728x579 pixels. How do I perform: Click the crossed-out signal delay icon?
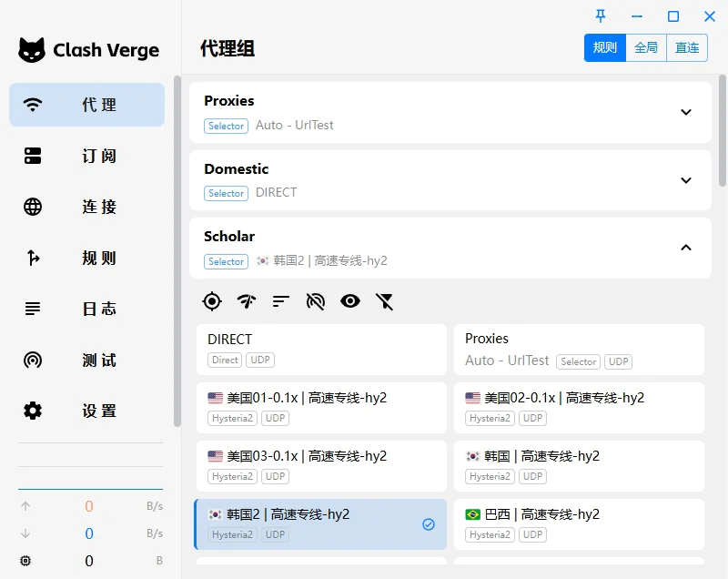tap(316, 301)
